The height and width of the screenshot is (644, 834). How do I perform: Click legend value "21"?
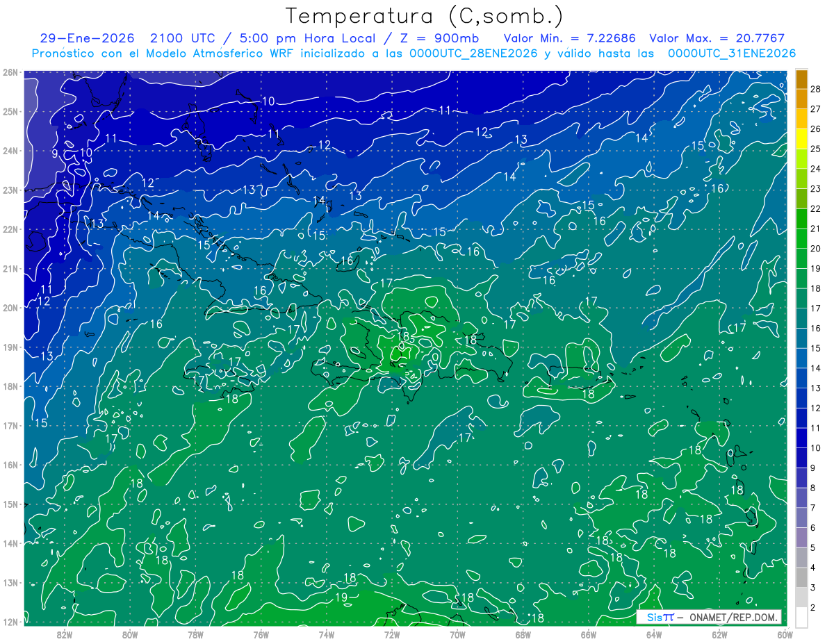coord(815,229)
